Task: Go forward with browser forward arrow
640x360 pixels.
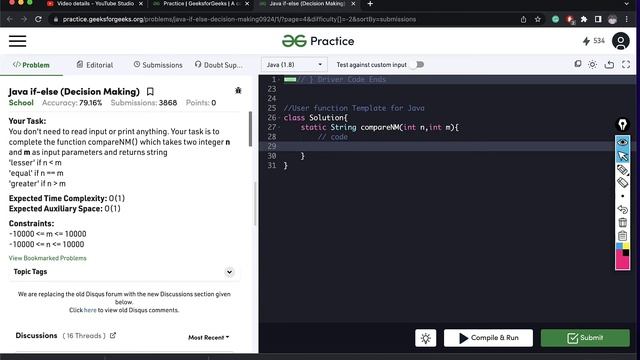Action: pyautogui.click(x=24, y=19)
